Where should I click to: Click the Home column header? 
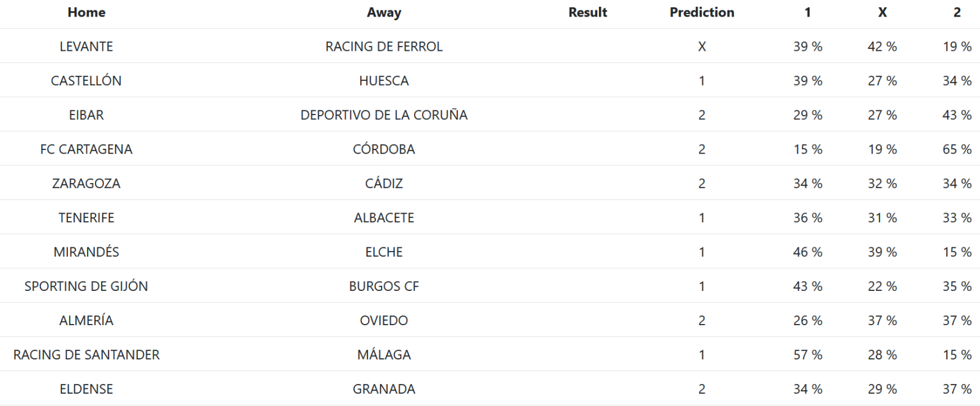[x=86, y=12]
